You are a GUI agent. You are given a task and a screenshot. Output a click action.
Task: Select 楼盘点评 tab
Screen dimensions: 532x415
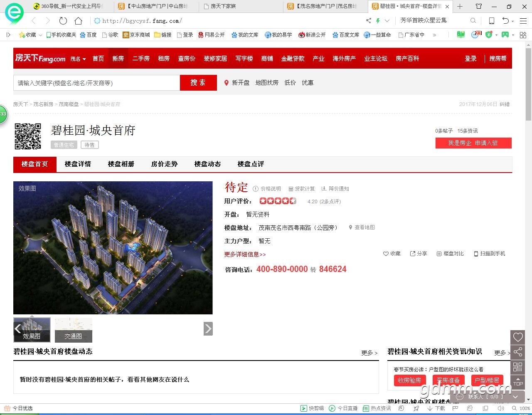click(251, 164)
